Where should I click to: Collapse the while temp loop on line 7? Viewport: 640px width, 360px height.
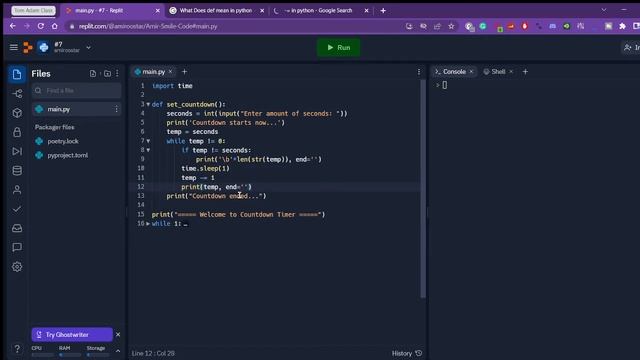148,141
